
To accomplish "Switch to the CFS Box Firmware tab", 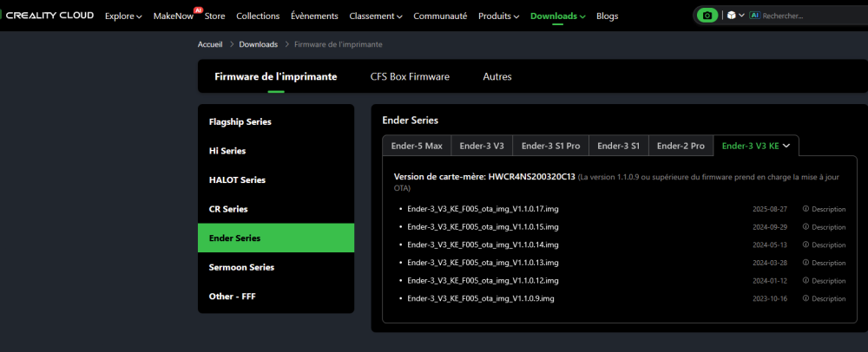I will tap(411, 76).
